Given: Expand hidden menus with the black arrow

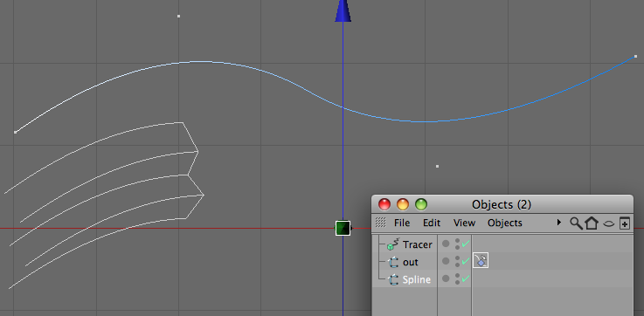Looking at the screenshot, I should coord(559,223).
